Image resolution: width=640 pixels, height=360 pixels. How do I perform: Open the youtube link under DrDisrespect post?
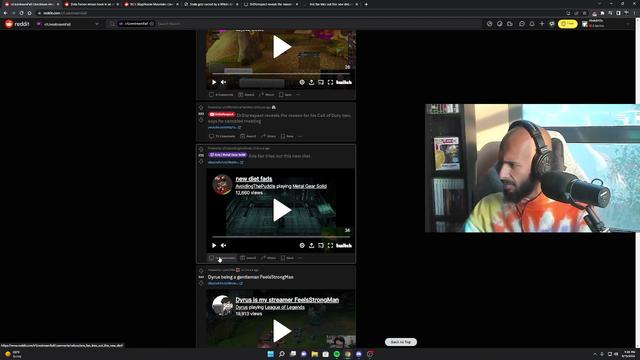pyautogui.click(x=224, y=127)
